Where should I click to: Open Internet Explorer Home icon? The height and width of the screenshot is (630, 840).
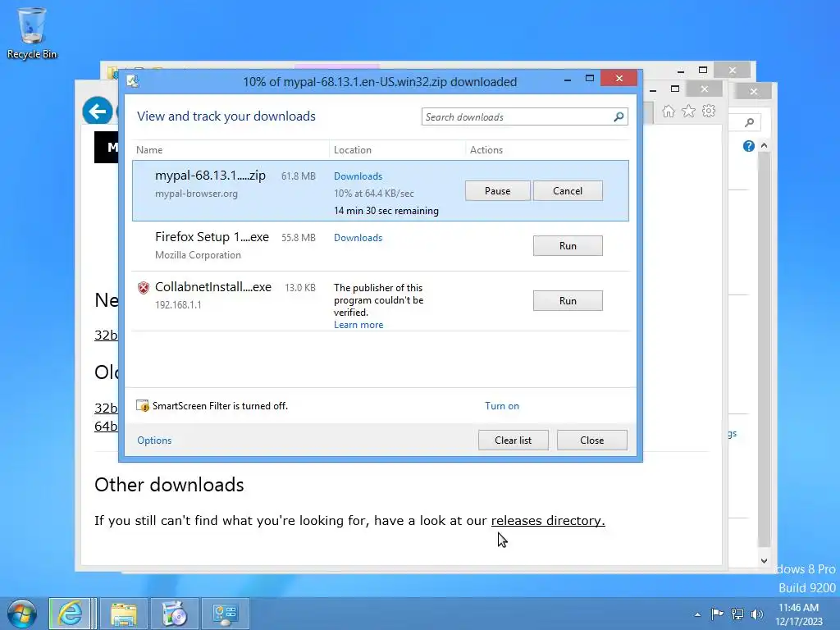tap(669, 112)
